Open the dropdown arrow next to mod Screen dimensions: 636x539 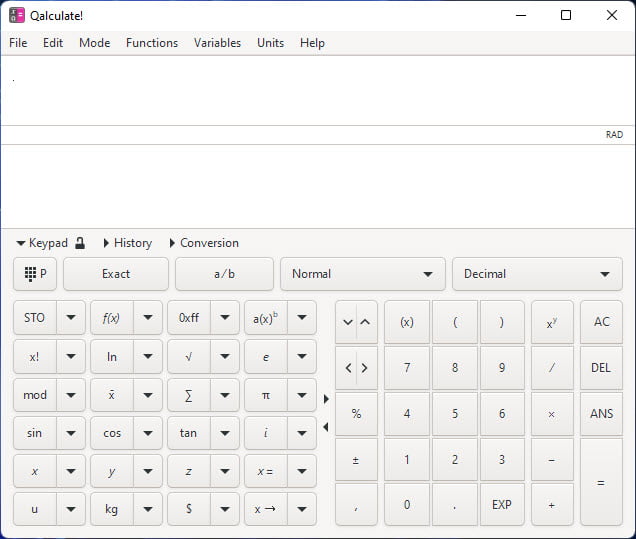[71, 395]
